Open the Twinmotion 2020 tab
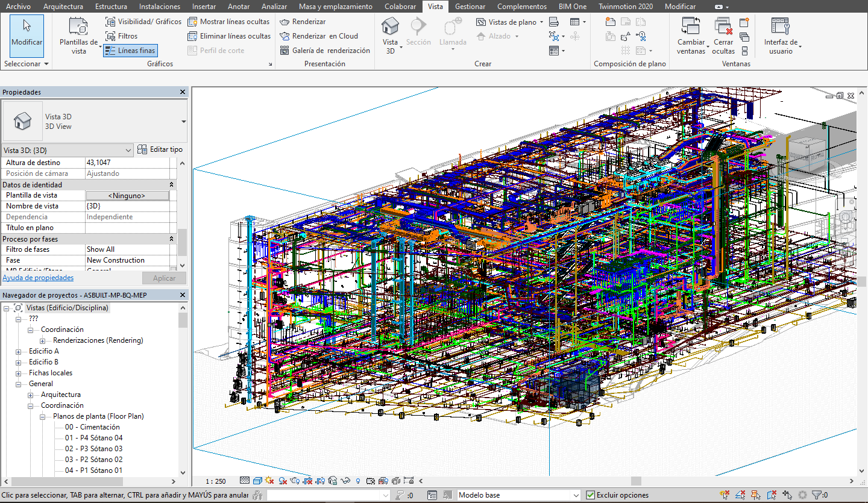Screen dimensions: 868x503 [625, 7]
